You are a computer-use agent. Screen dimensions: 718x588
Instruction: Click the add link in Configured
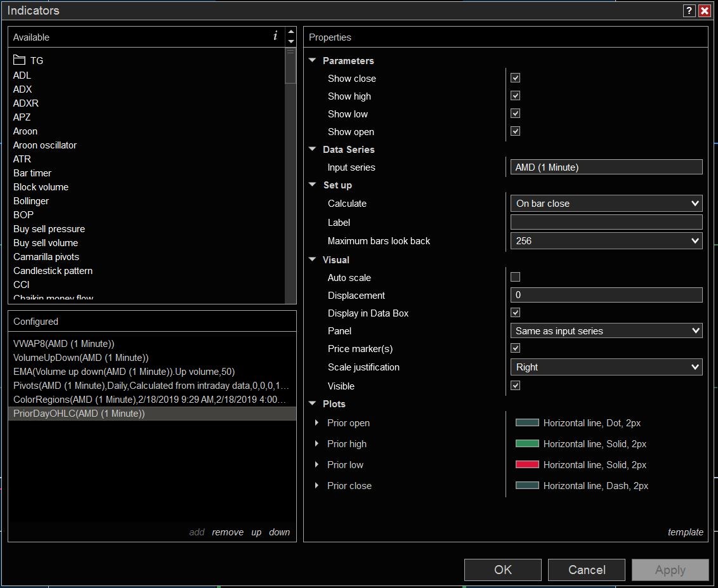pyautogui.click(x=197, y=532)
